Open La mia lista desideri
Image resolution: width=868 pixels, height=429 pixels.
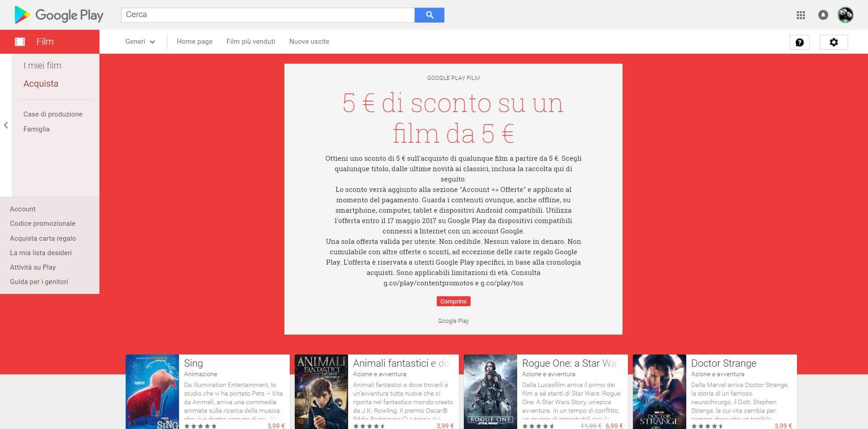pos(41,253)
